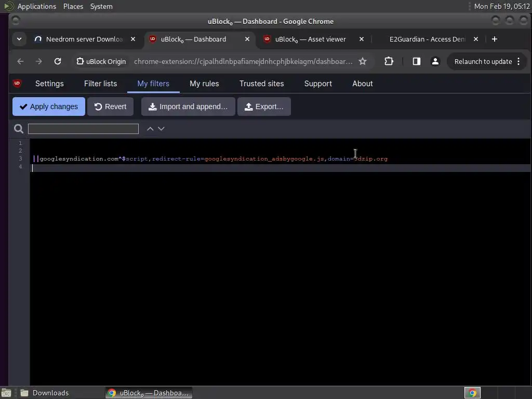The height and width of the screenshot is (399, 532).
Task: Open the Support tab
Action: point(318,84)
